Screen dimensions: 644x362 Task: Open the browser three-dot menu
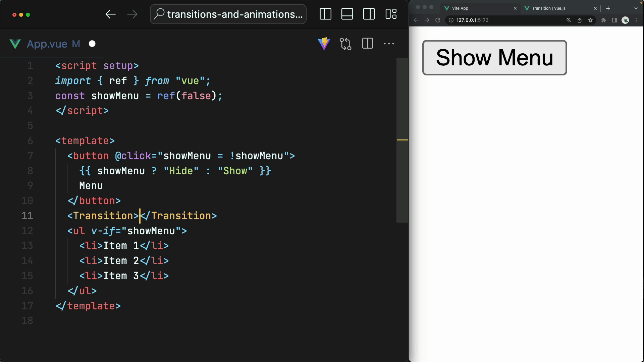(x=636, y=20)
